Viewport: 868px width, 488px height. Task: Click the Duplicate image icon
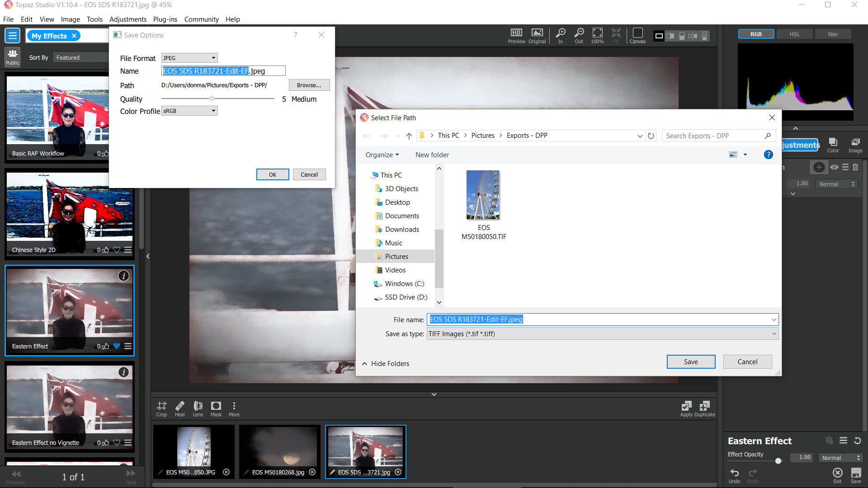tap(705, 408)
